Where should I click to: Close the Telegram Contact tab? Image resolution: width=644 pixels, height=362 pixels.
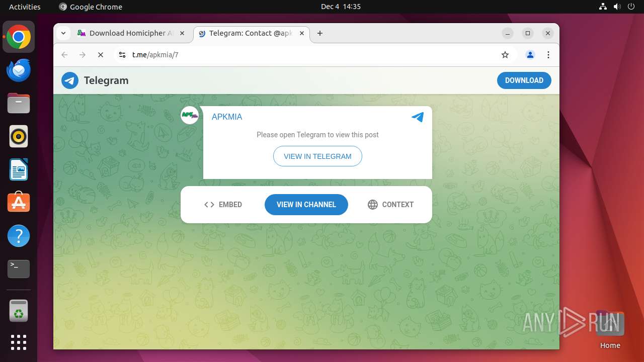tap(302, 33)
